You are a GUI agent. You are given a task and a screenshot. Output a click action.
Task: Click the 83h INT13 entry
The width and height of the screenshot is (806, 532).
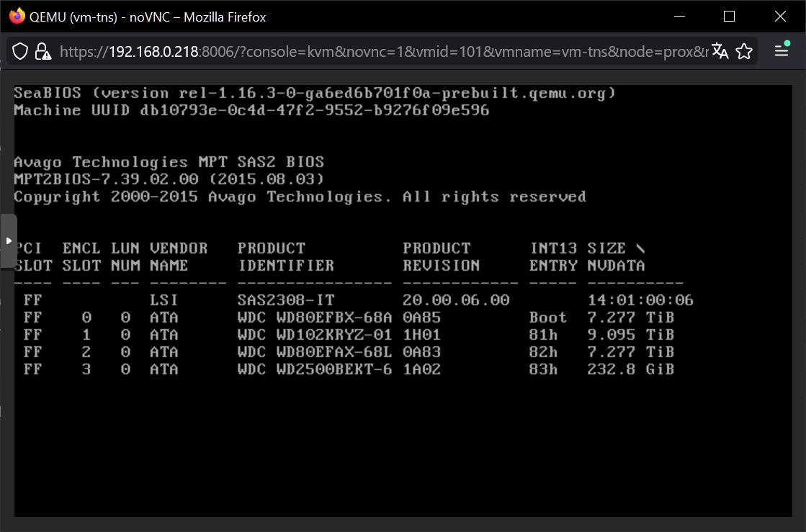point(543,369)
